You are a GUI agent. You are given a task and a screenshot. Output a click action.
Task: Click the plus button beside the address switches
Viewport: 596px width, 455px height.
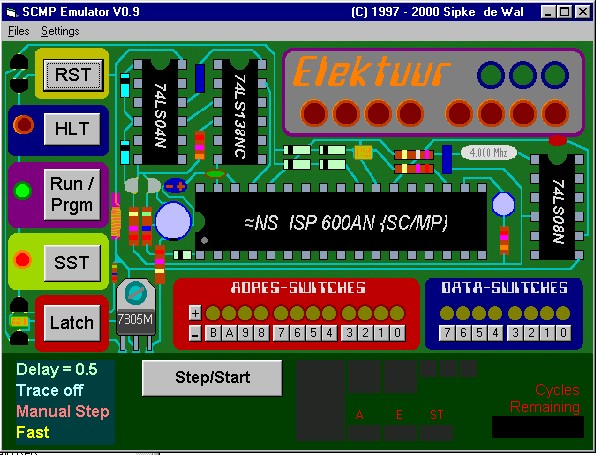[195, 313]
